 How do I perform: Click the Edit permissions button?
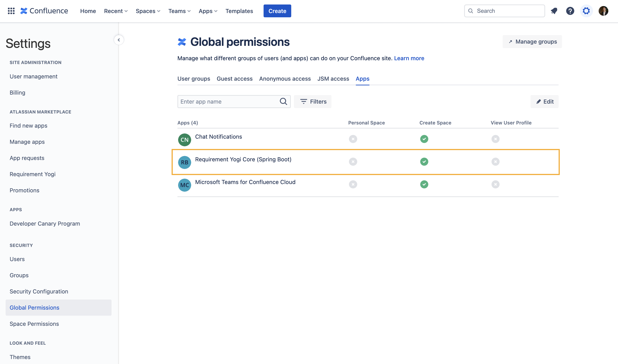pyautogui.click(x=544, y=102)
